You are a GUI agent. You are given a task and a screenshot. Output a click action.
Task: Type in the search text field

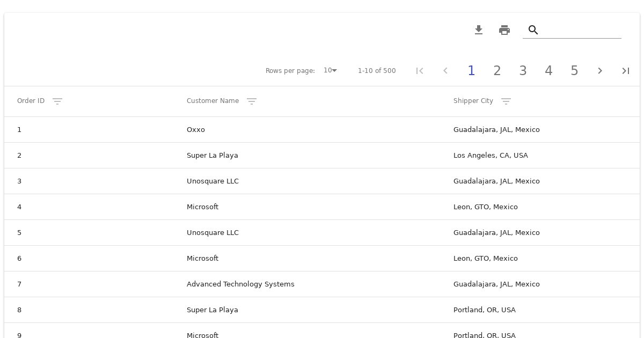pyautogui.click(x=581, y=30)
